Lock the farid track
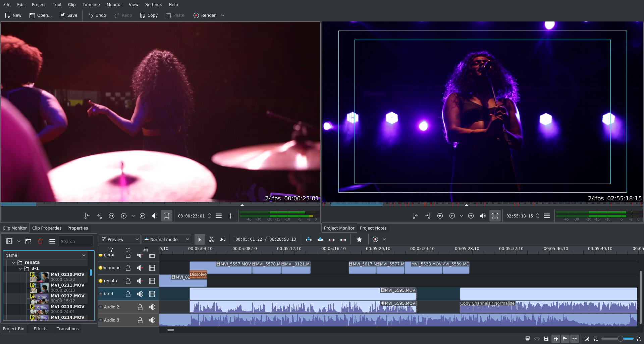 pyautogui.click(x=128, y=294)
